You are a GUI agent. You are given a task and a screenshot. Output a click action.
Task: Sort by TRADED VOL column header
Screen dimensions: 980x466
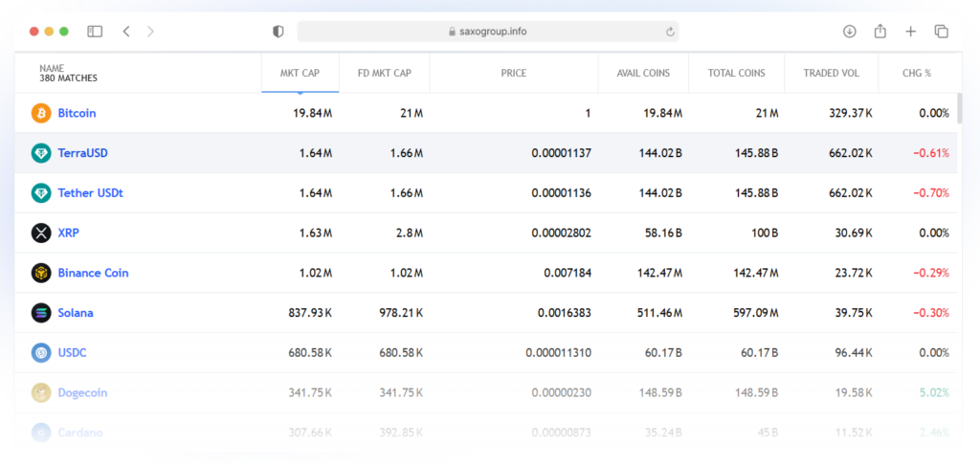[x=831, y=73]
